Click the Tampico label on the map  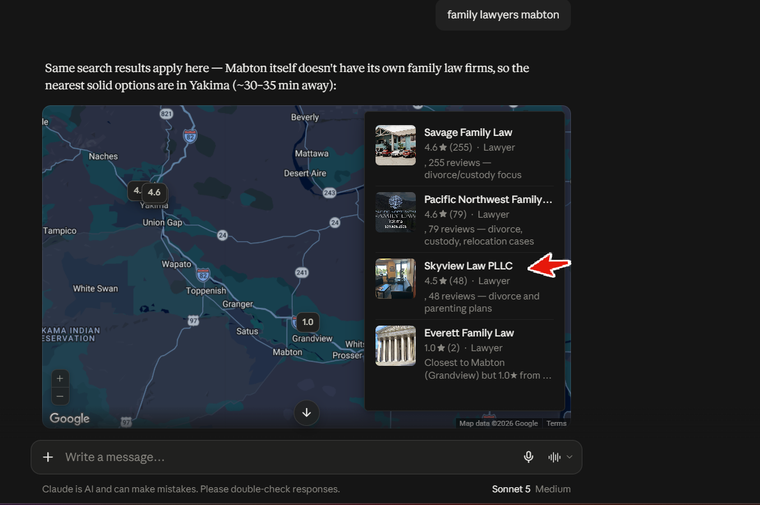pyautogui.click(x=60, y=231)
